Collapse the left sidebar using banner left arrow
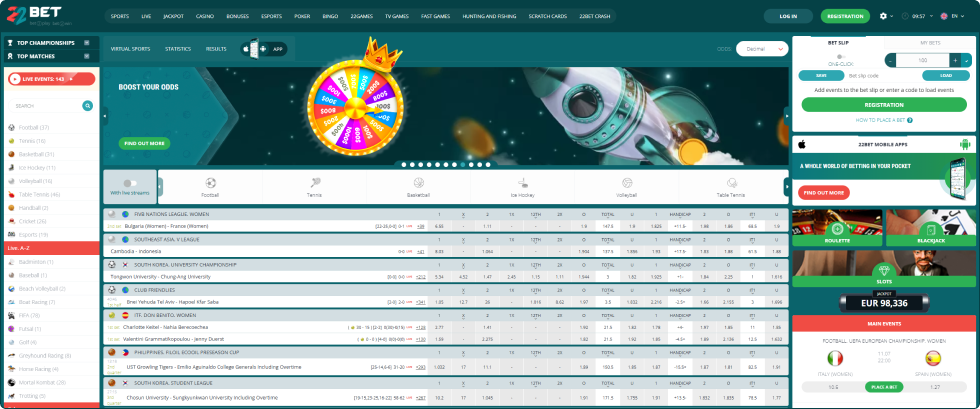980x409 pixels. [105, 116]
